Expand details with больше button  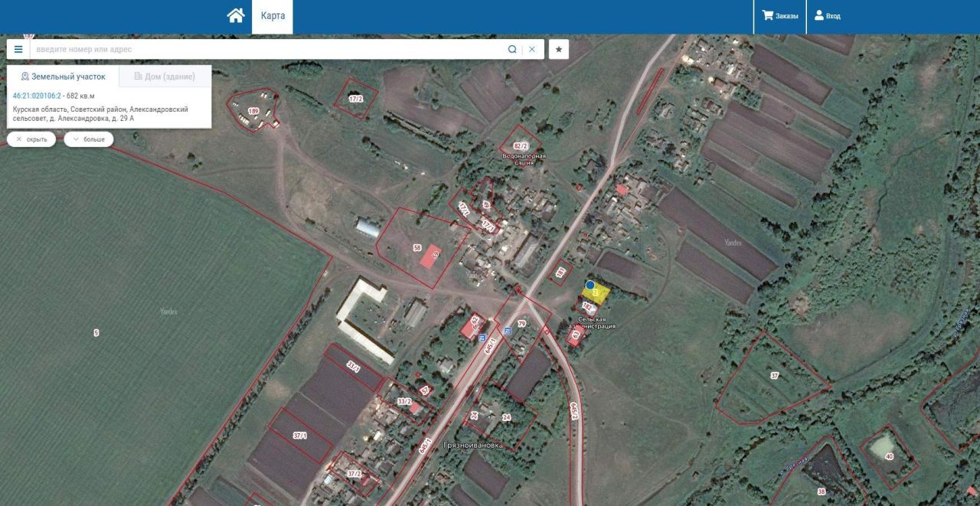coord(89,139)
